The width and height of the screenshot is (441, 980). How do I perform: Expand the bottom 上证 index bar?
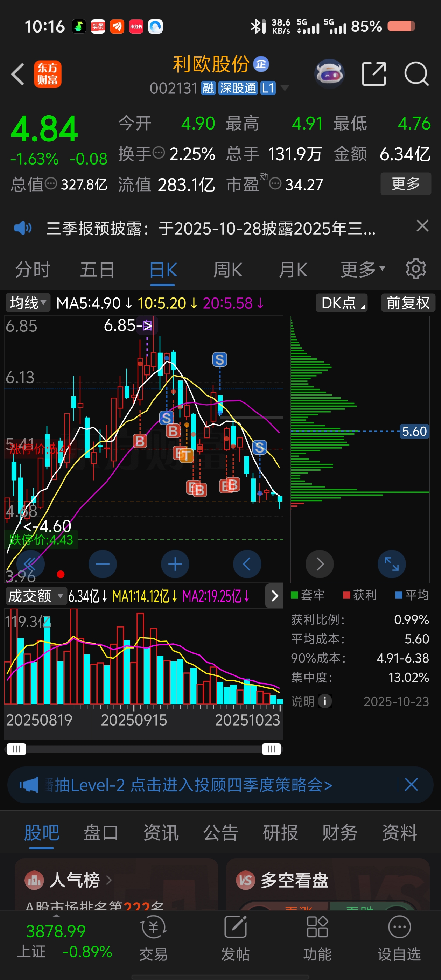56,916
